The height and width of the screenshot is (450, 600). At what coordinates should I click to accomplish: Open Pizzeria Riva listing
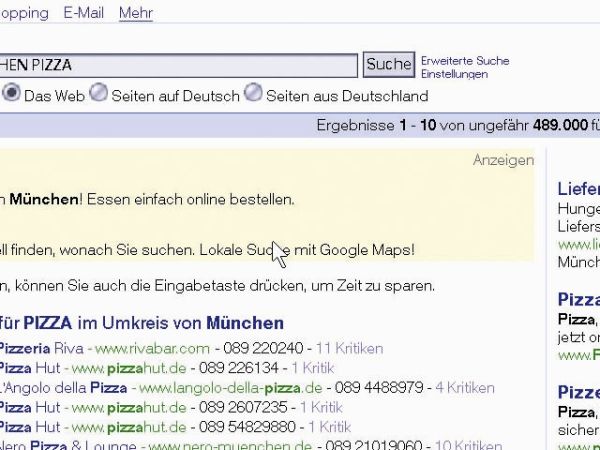[x=41, y=348]
